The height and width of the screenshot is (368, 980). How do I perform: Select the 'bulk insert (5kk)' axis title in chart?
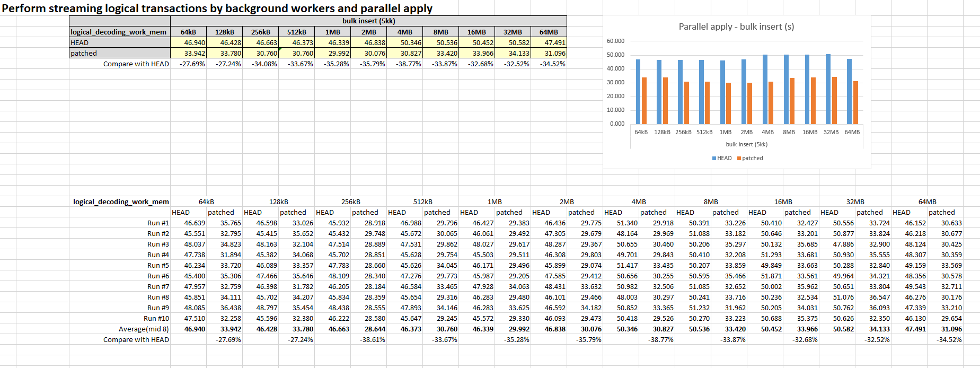(746, 144)
